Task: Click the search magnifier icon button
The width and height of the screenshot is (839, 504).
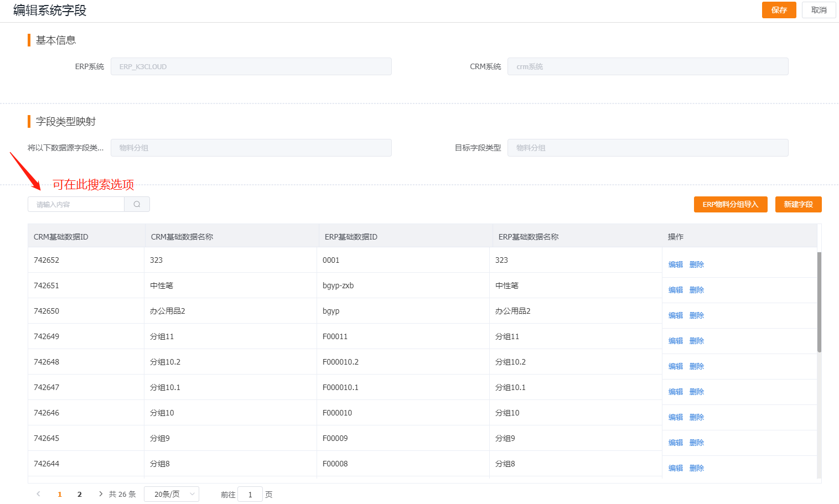Action: (x=137, y=204)
